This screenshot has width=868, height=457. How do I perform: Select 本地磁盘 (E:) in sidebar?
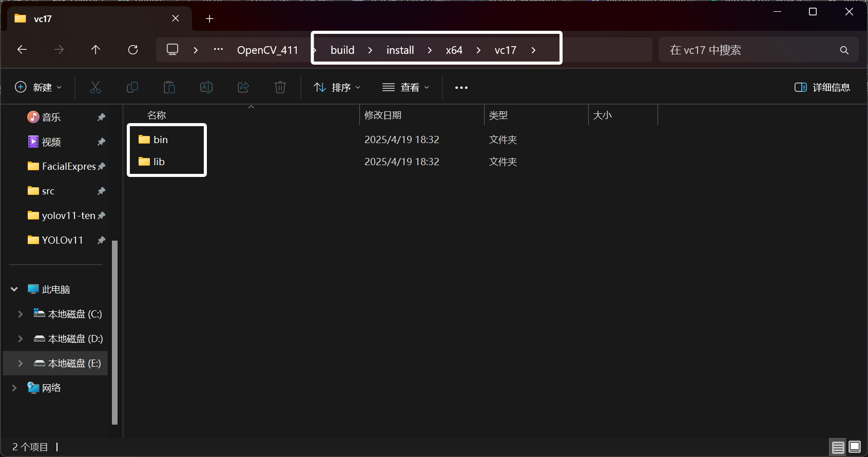coord(55,363)
